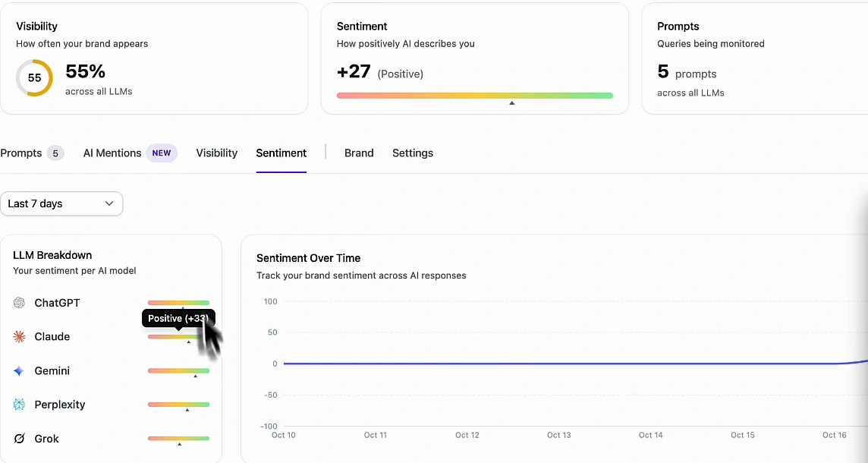Screen dimensions: 868x463
Task: Open the Last 7 days dropdown
Action: coord(61,204)
